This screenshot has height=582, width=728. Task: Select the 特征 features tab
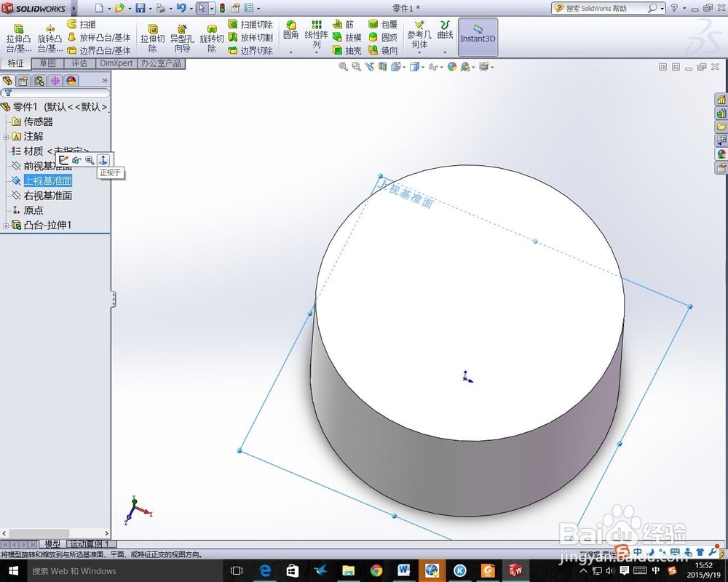click(15, 63)
